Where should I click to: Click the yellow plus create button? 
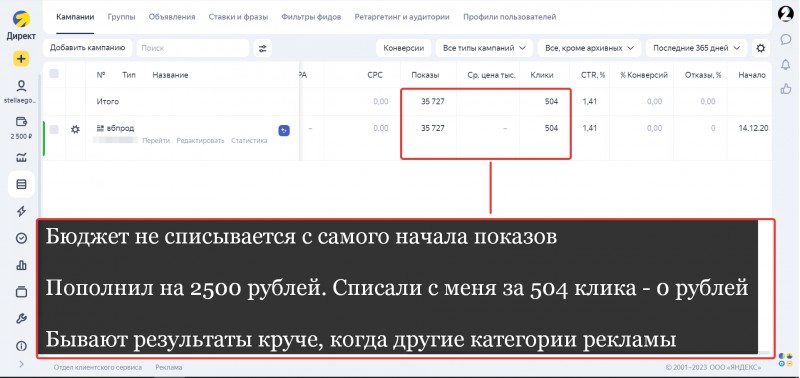(x=21, y=59)
